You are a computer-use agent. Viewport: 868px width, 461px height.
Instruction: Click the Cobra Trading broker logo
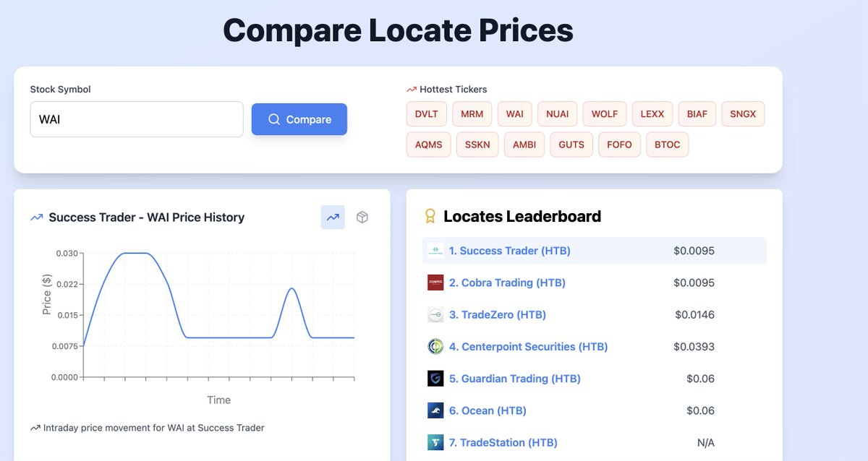pos(435,283)
